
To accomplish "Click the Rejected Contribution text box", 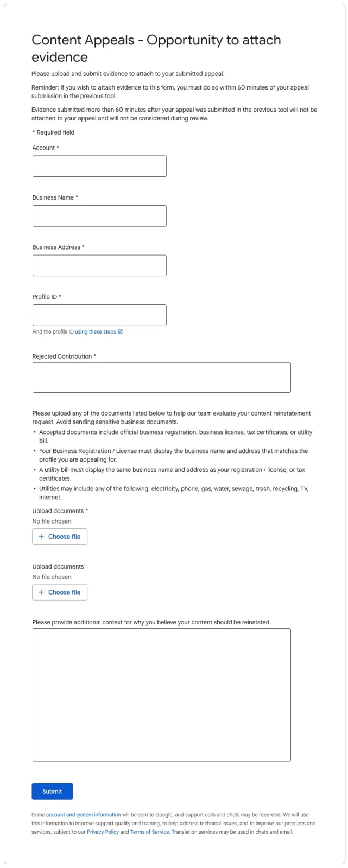I will click(161, 376).
